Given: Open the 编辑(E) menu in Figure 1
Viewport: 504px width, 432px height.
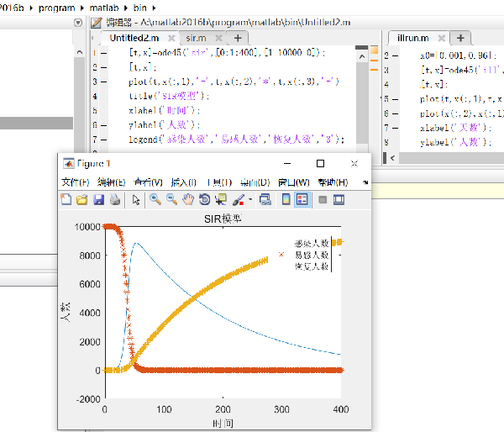Looking at the screenshot, I should pyautogui.click(x=111, y=182).
